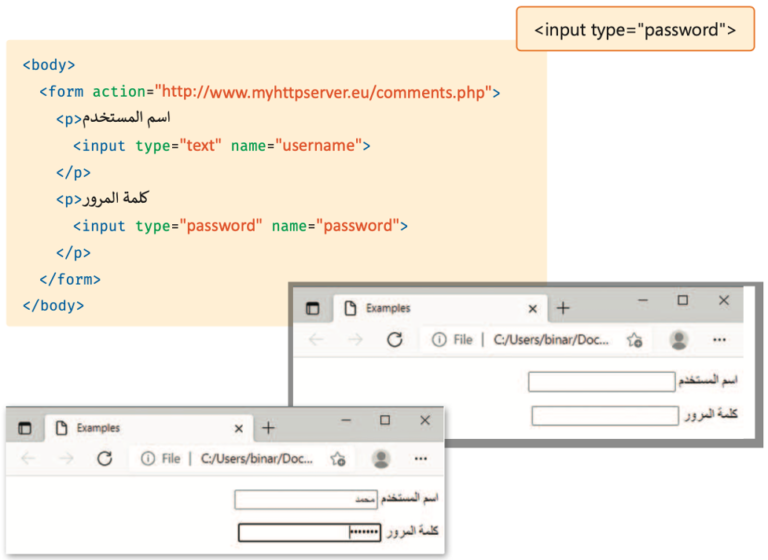Minimize the upper browser window

click(643, 300)
